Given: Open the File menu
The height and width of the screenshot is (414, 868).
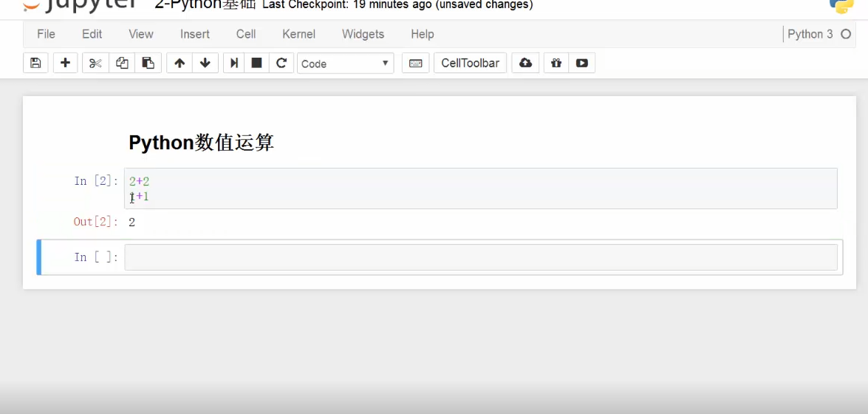Looking at the screenshot, I should [x=46, y=34].
